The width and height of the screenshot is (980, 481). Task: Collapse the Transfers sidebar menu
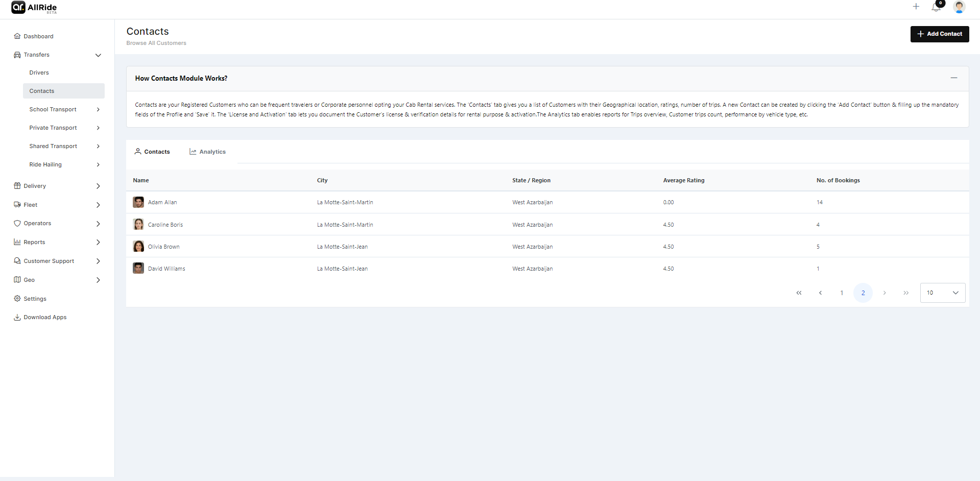[98, 55]
